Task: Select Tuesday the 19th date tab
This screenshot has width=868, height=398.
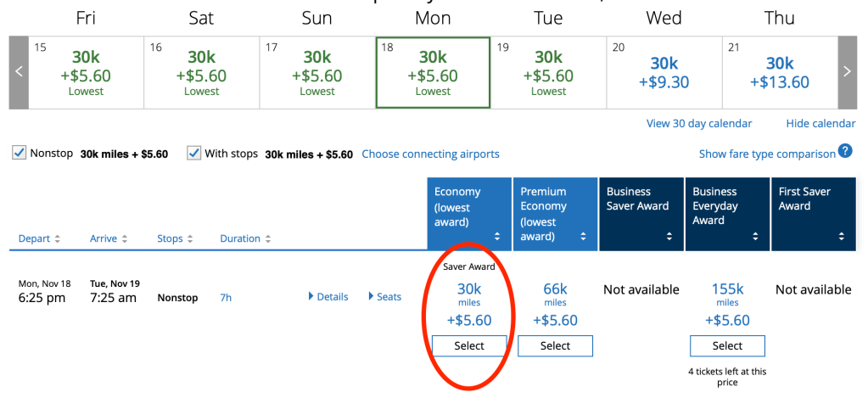Action: click(x=548, y=72)
